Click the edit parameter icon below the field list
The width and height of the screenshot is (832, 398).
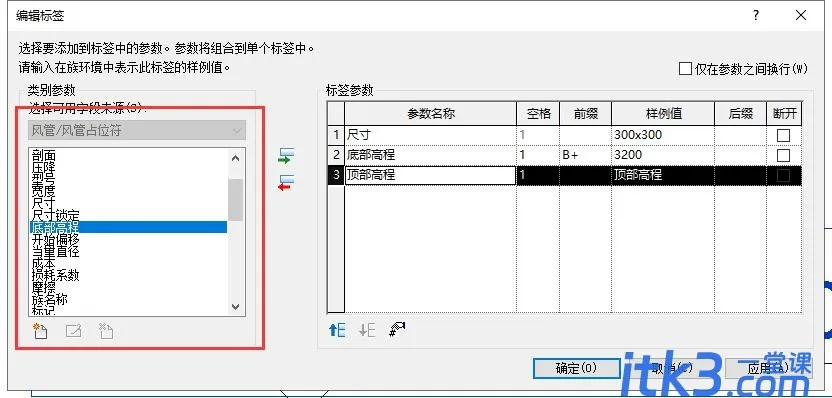pyautogui.click(x=73, y=331)
